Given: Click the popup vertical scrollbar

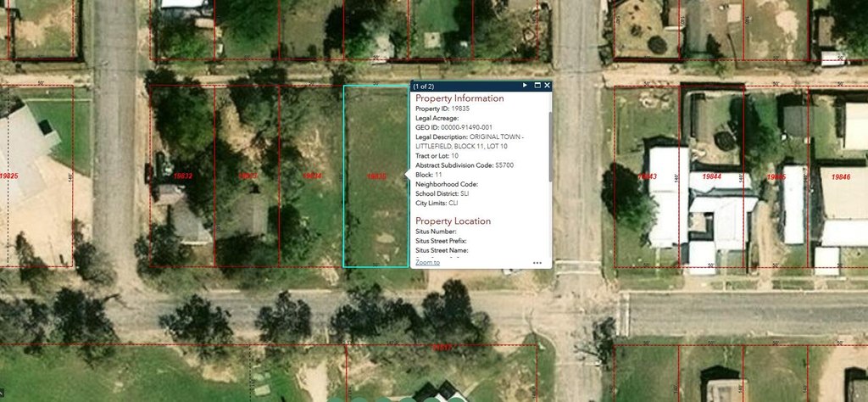Looking at the screenshot, I should tap(550, 148).
